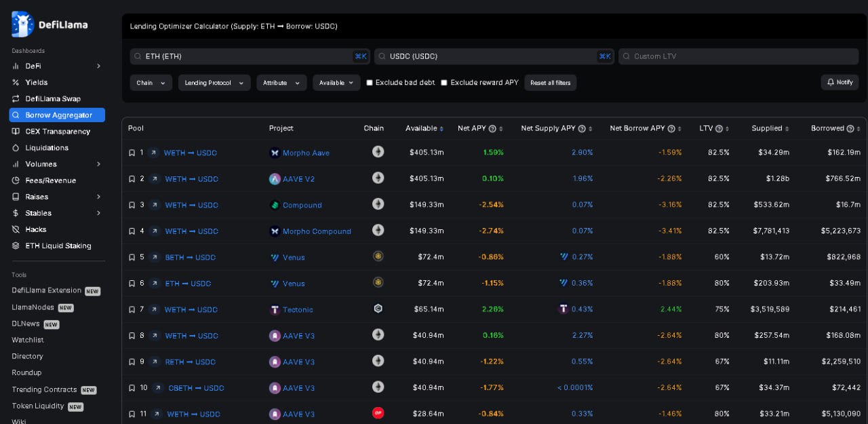Toggle Exclude bad debt checkbox
This screenshot has height=424, width=868.
(370, 83)
